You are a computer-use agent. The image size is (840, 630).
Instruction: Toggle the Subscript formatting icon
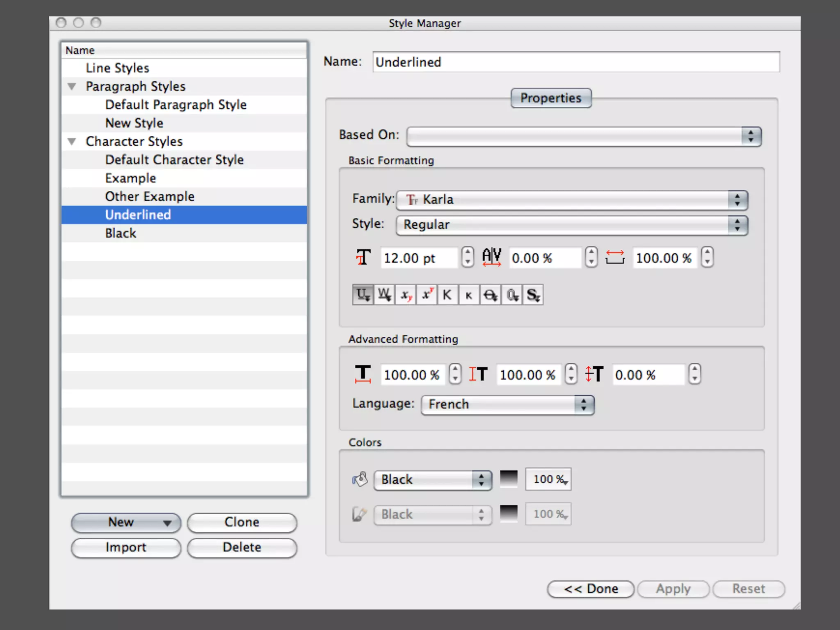(406, 295)
